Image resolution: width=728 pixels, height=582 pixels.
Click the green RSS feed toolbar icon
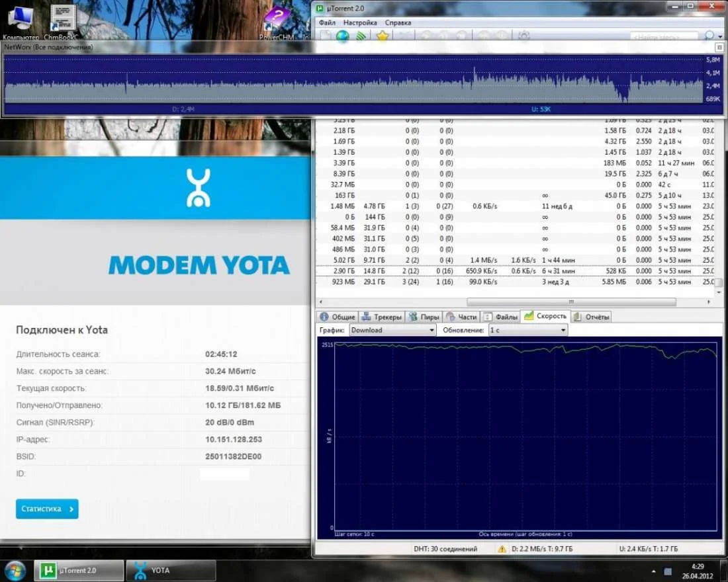pos(361,36)
